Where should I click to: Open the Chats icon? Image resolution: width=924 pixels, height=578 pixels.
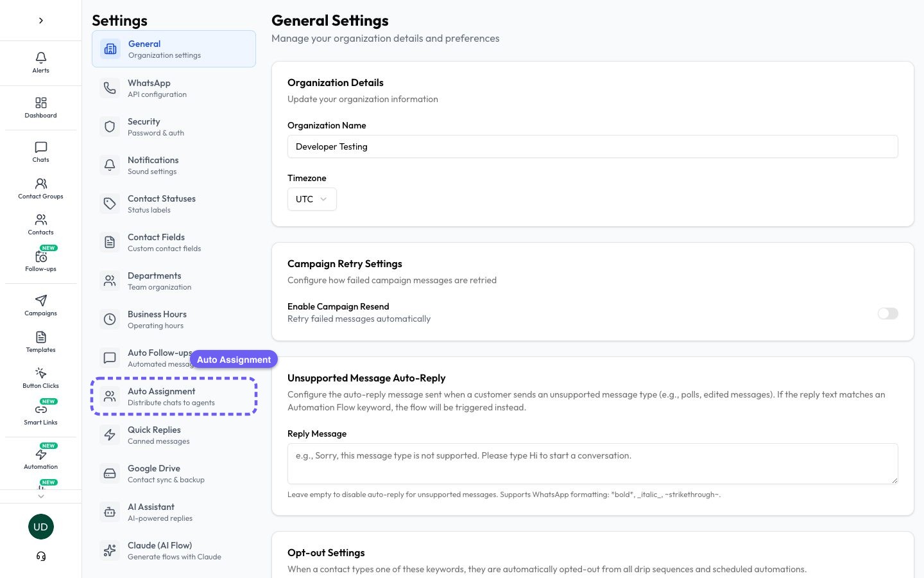pos(40,147)
